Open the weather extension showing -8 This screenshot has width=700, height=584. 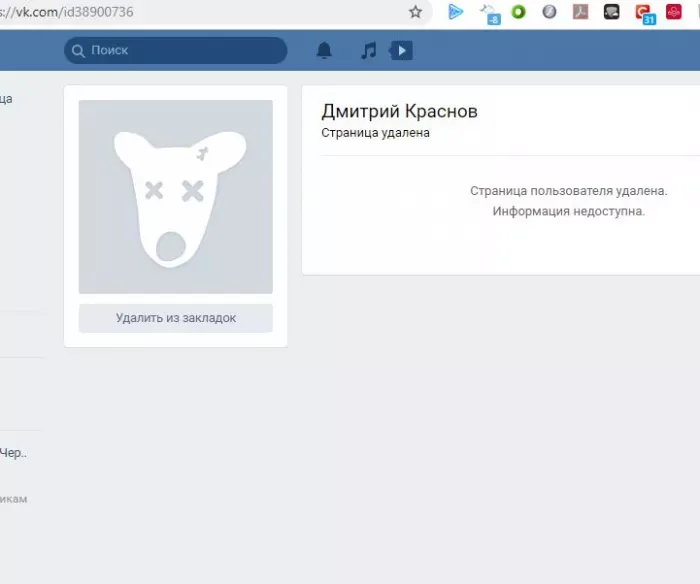point(490,14)
